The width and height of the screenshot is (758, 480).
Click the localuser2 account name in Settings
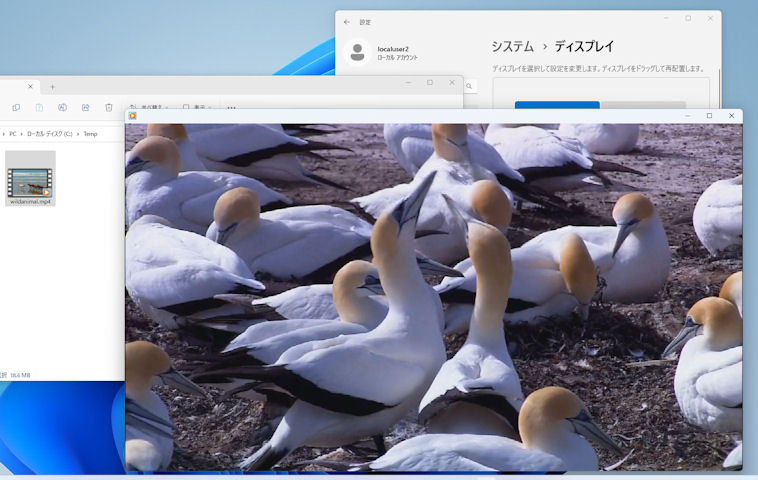point(393,49)
